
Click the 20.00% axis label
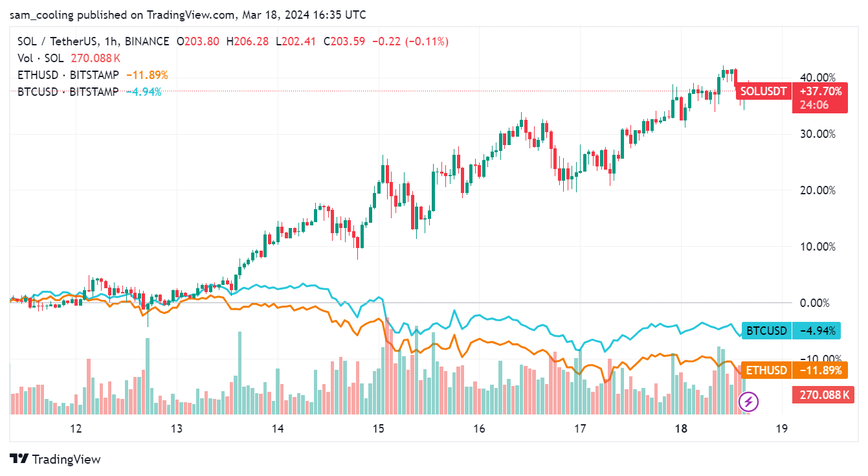[x=817, y=190]
